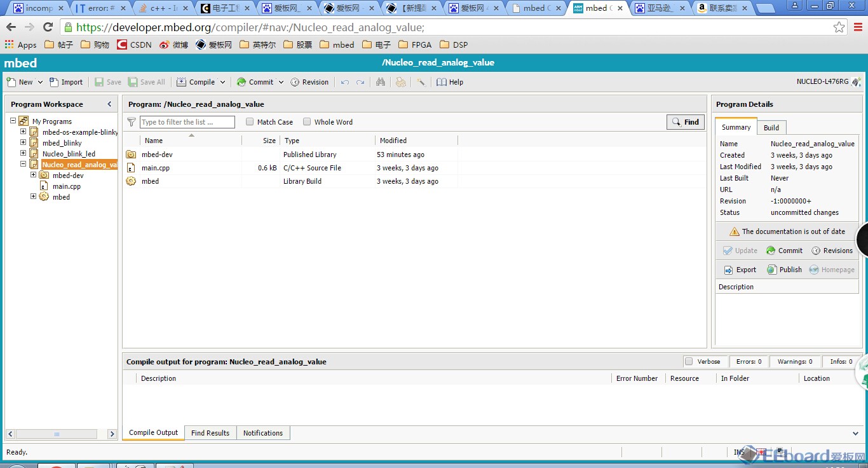Click the undo arrow icon
This screenshot has width=868, height=468.
345,82
